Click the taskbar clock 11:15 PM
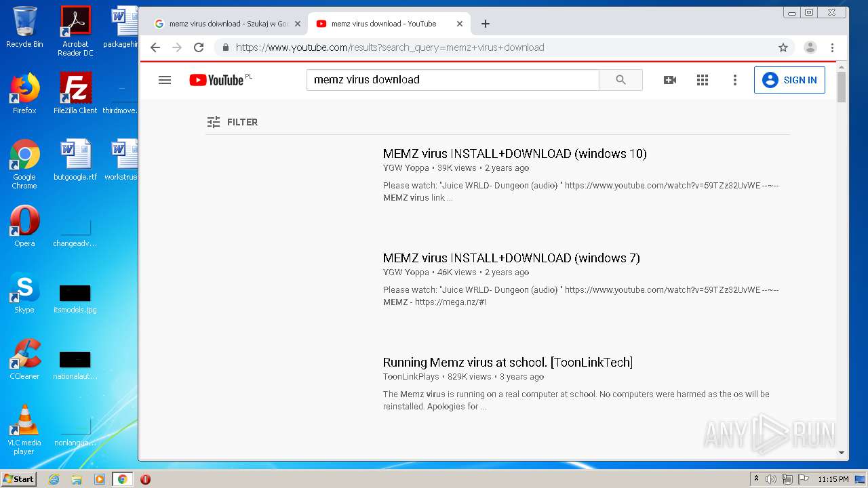This screenshot has width=868, height=488. coord(833,479)
